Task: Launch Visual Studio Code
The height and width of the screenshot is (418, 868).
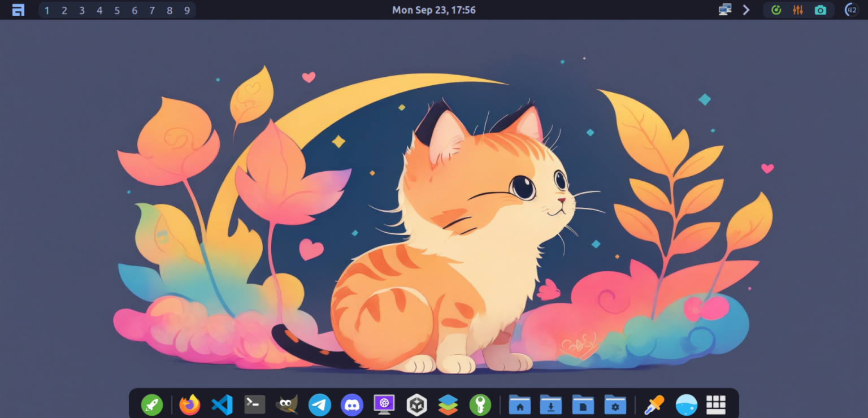Action: [222, 404]
